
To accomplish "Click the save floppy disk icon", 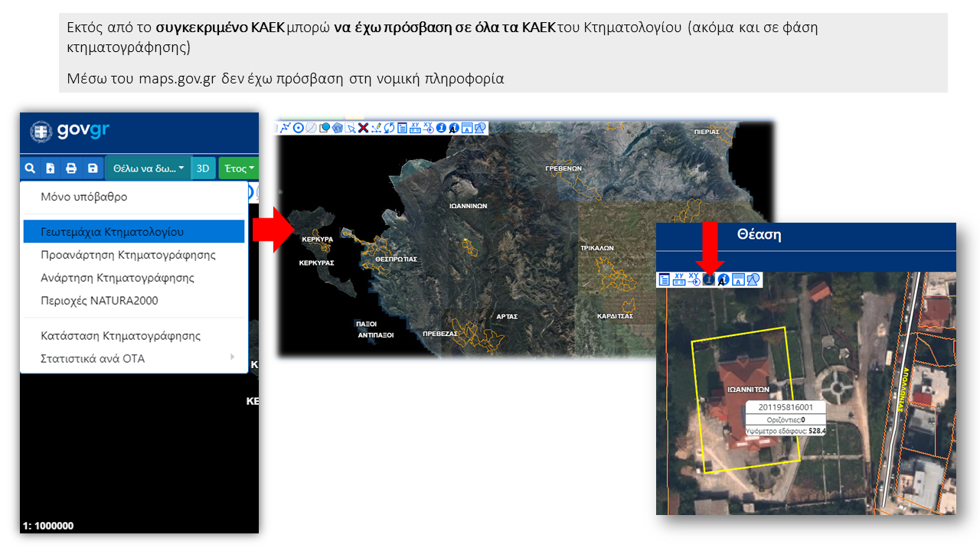I will click(x=93, y=168).
